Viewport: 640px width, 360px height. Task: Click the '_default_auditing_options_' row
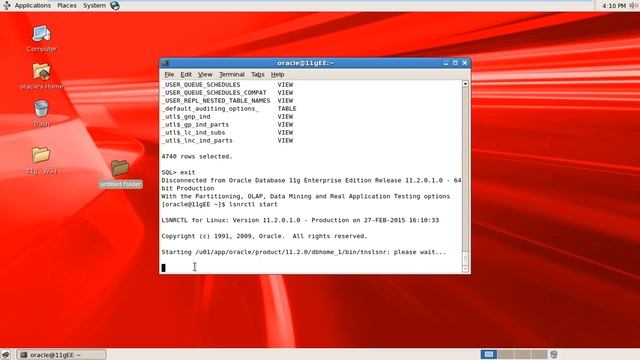click(x=229, y=109)
